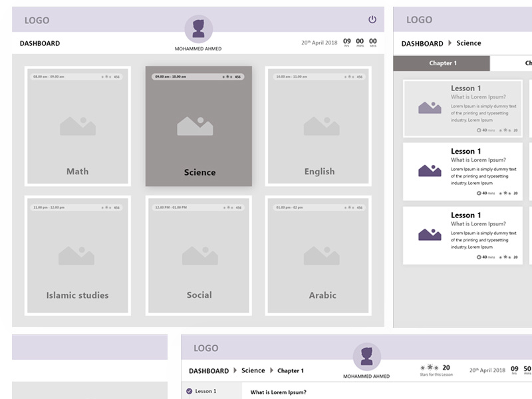Image resolution: width=532 pixels, height=399 pixels.
Task: Click Mohammed Ahmed's profile avatar icon
Action: pos(199,30)
